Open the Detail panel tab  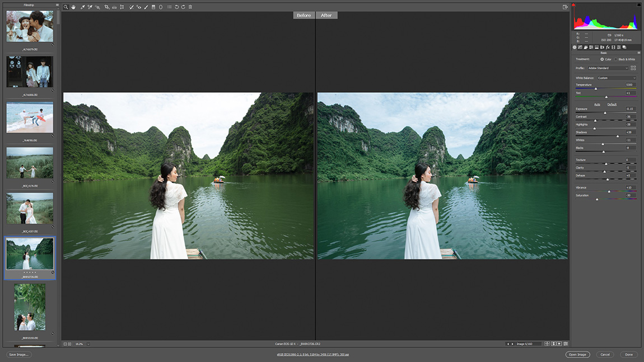[x=586, y=47]
